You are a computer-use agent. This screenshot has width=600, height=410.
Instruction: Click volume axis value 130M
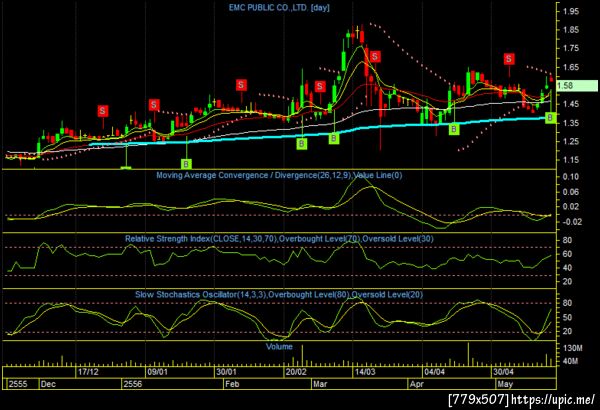coord(573,348)
